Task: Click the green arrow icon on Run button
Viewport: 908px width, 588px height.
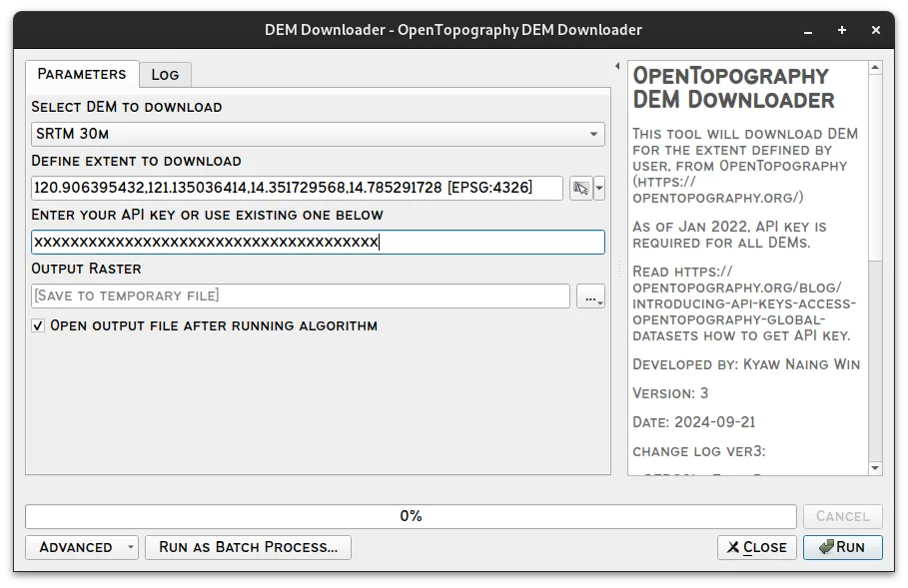Action: click(x=826, y=547)
